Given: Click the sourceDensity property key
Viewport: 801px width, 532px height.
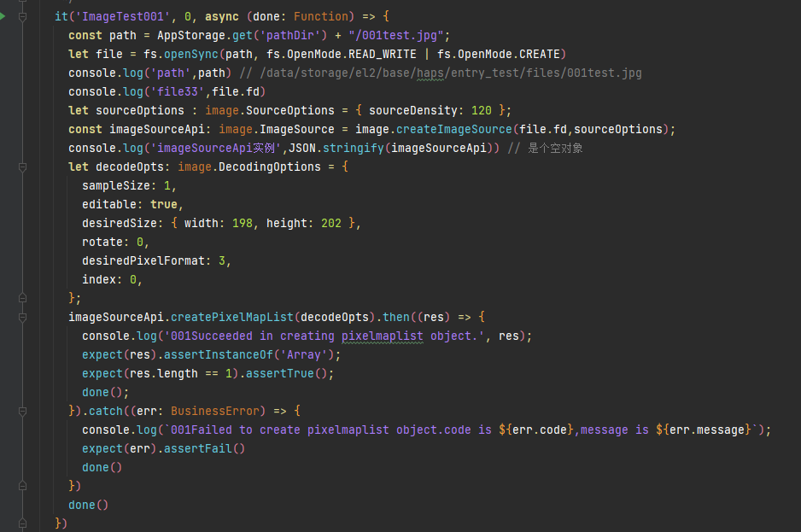Looking at the screenshot, I should click(412, 111).
